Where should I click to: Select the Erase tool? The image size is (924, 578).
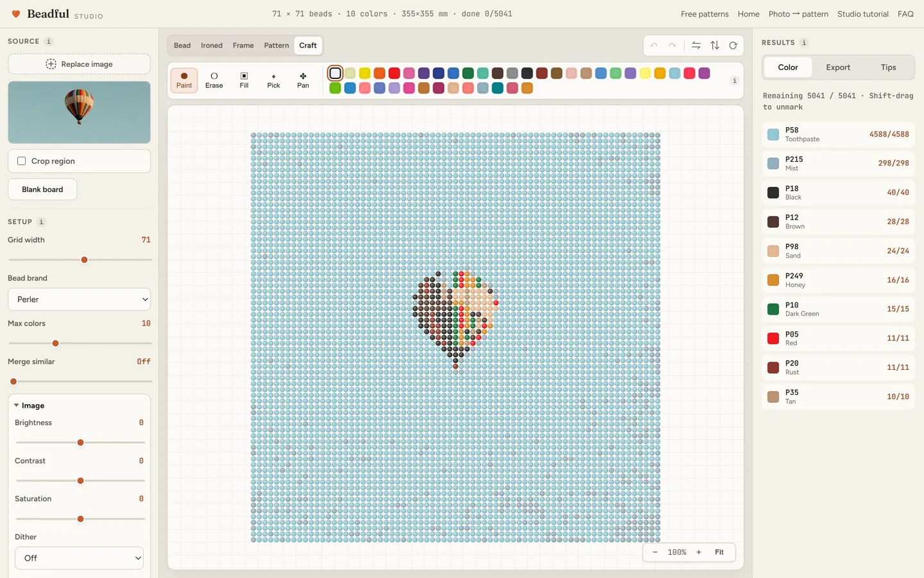coord(214,80)
